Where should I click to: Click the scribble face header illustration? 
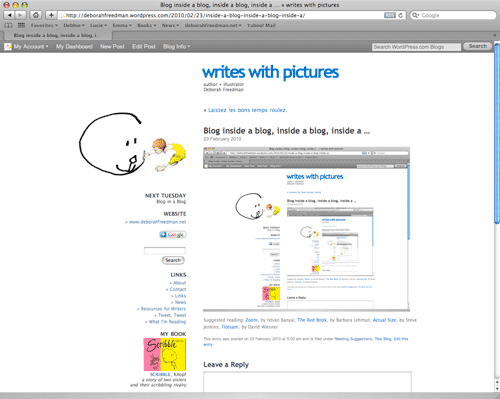[x=132, y=144]
